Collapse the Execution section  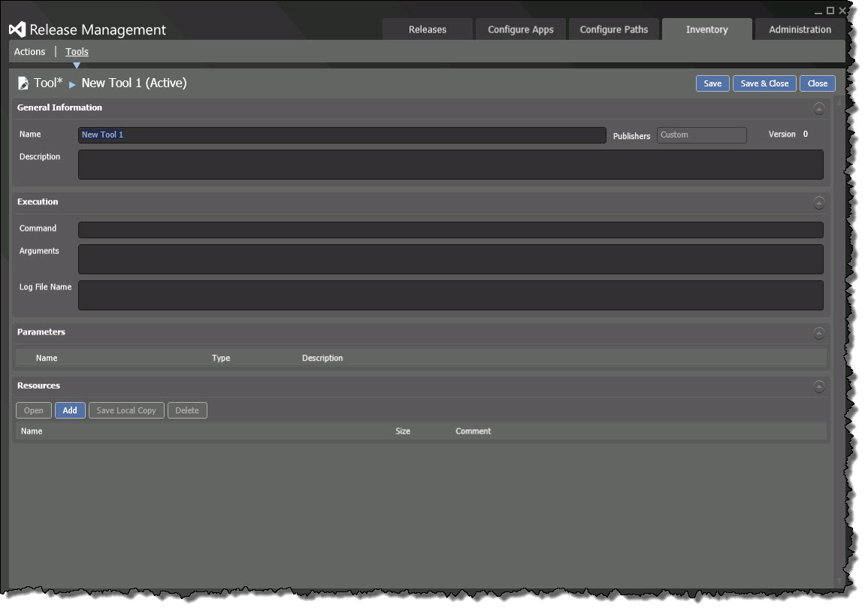pos(818,202)
